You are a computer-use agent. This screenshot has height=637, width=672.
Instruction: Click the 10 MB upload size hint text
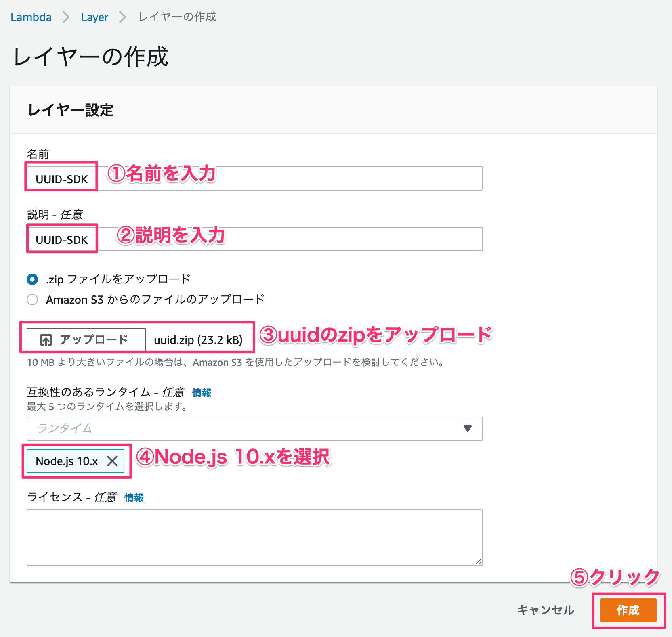235,362
